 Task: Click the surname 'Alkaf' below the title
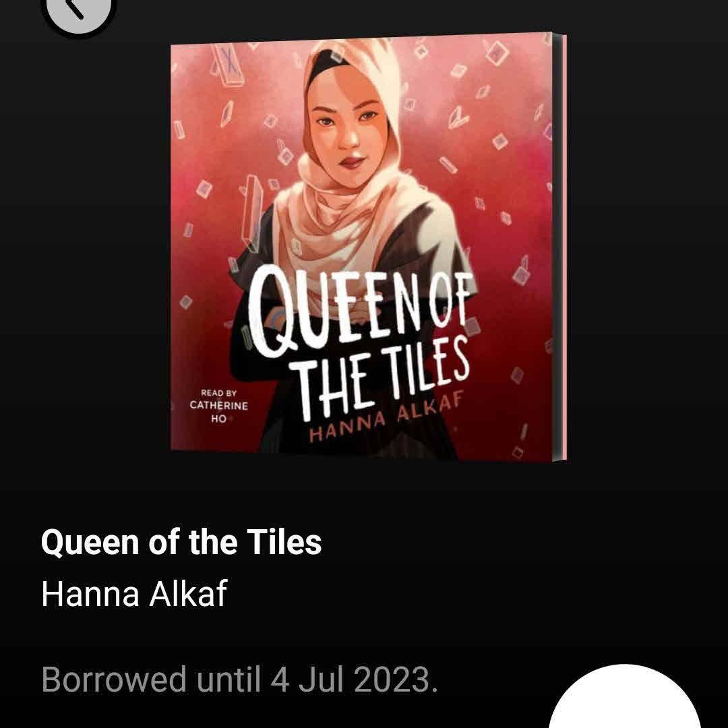188,593
